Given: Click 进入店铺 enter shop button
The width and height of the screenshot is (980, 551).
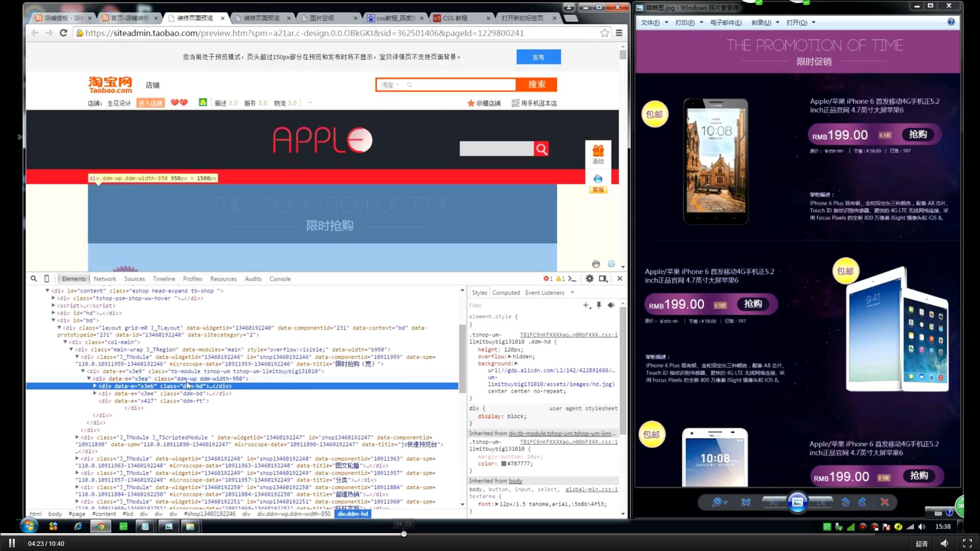Looking at the screenshot, I should click(150, 103).
